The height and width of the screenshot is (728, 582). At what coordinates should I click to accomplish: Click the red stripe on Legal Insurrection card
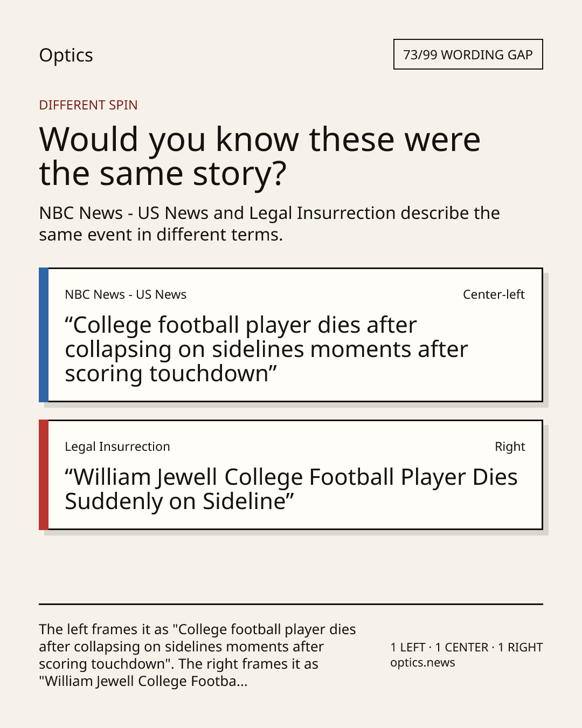44,475
